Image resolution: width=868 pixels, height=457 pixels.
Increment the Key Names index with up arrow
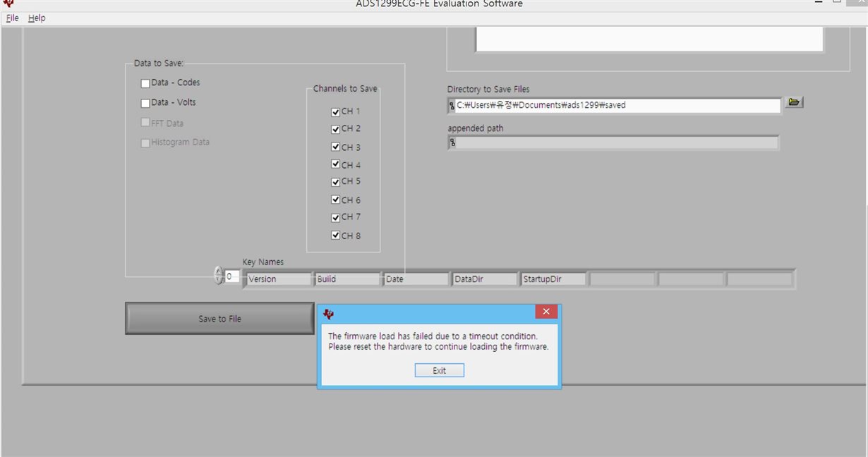tap(219, 272)
